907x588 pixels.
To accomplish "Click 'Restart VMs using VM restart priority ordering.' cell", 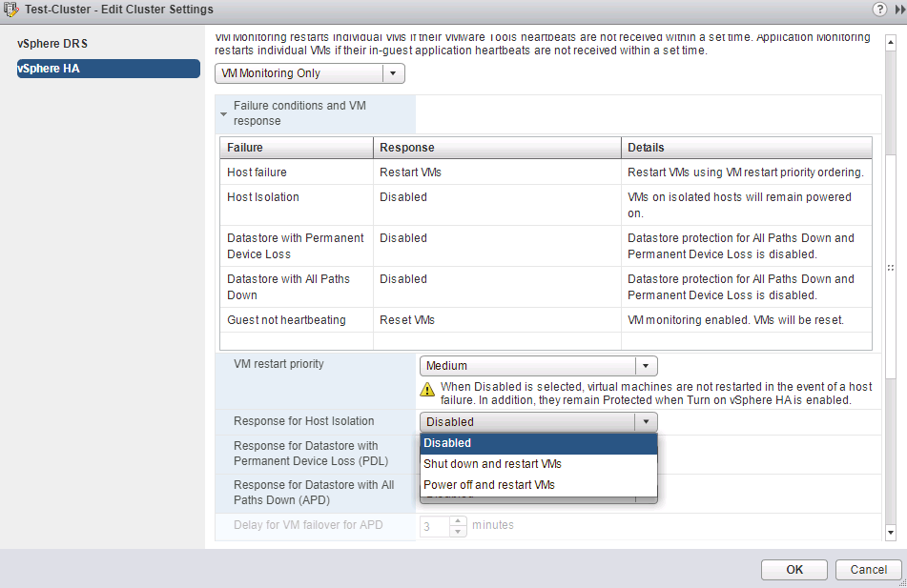I will pos(746,172).
